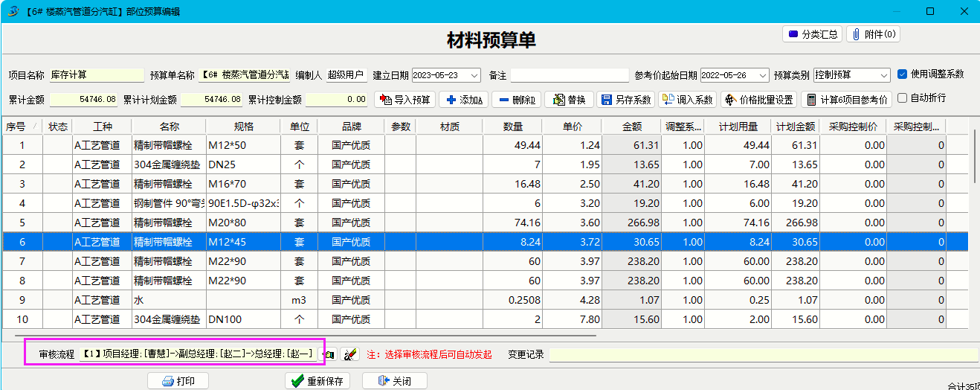
Task: Click the 删除 minus icon button
Action: click(515, 100)
